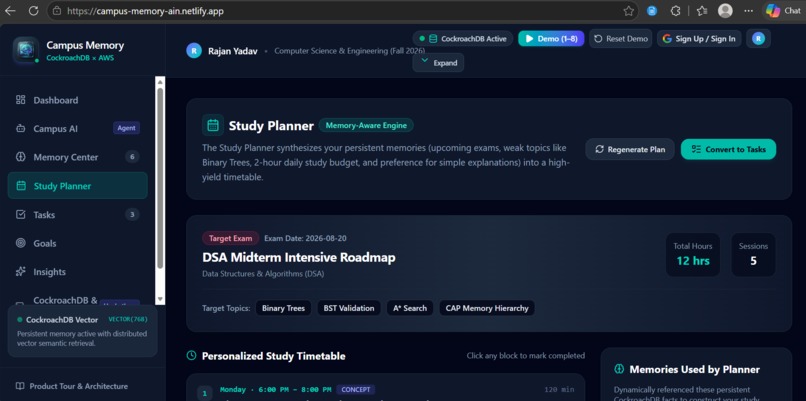Image resolution: width=806 pixels, height=401 pixels.
Task: Click the browser back arrow
Action: point(10,11)
